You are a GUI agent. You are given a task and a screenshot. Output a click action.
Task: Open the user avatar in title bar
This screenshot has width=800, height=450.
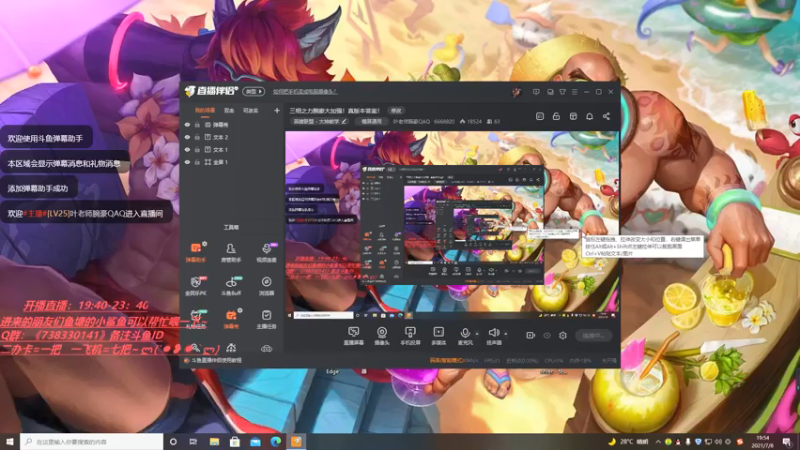tap(516, 92)
